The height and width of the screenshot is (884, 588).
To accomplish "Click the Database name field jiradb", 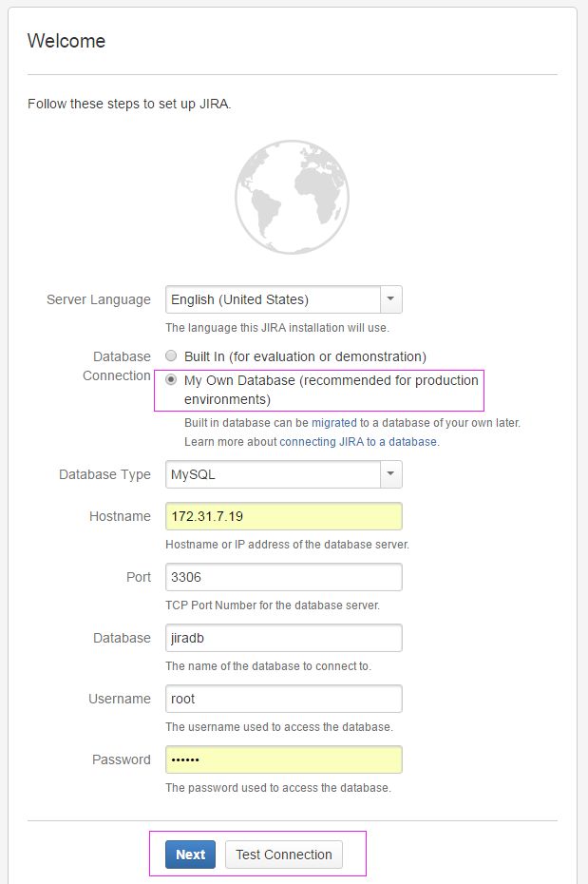I will pos(284,638).
